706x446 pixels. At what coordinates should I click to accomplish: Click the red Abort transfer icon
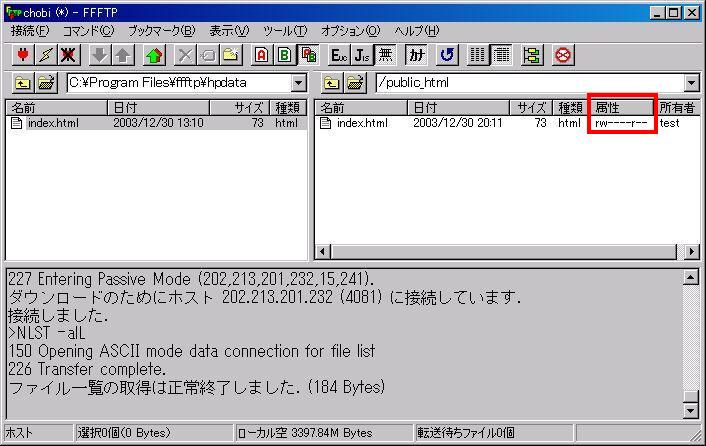click(563, 55)
